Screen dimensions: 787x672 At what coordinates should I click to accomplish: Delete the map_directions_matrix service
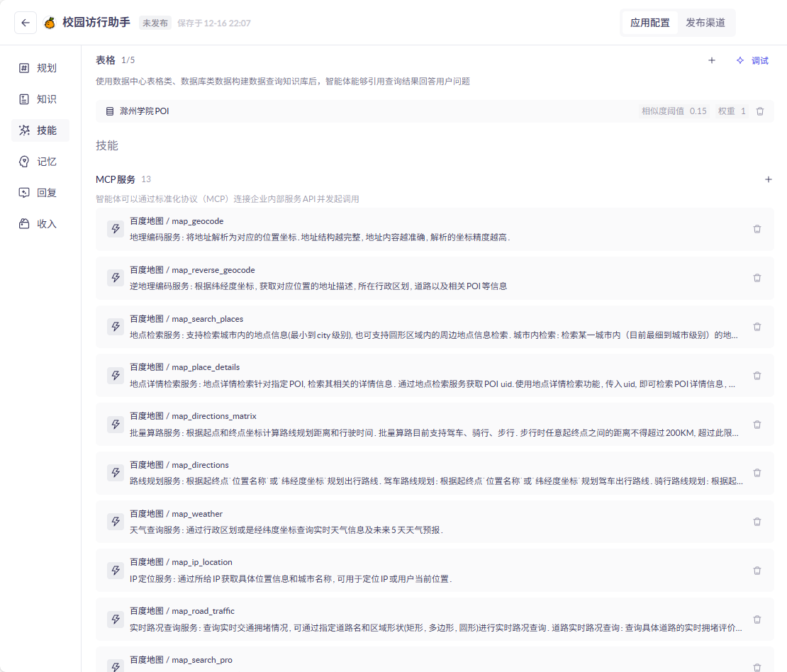(x=757, y=425)
